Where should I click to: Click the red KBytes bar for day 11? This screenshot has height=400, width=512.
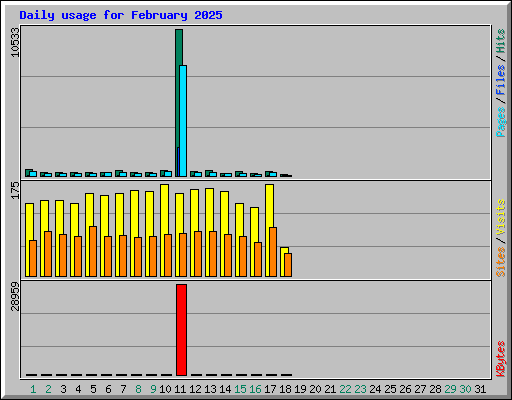[x=181, y=330]
